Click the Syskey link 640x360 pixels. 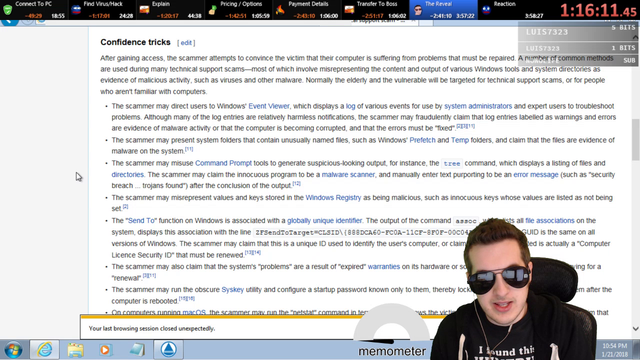coord(232,290)
